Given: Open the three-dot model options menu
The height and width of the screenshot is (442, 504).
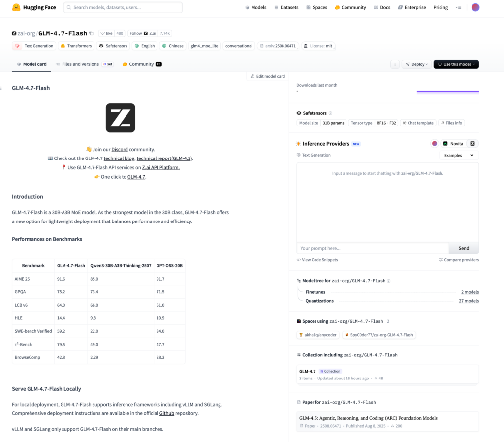Looking at the screenshot, I should click(394, 64).
